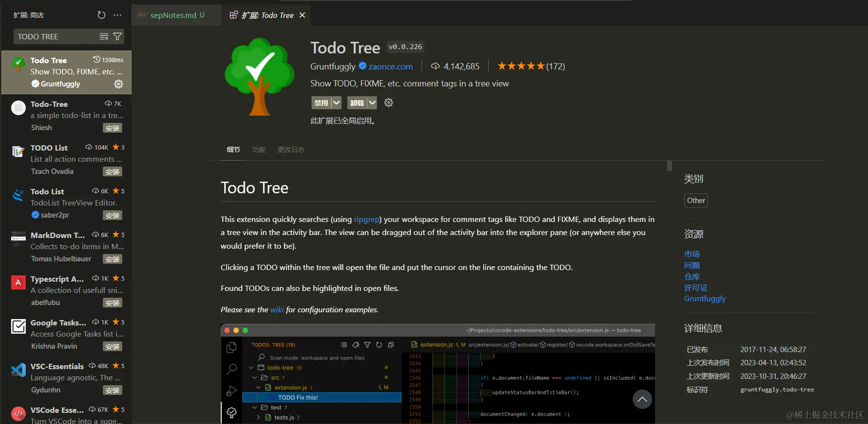The image size is (868, 424).
Task: Click the Todo Tree tree logo image
Action: (x=259, y=76)
